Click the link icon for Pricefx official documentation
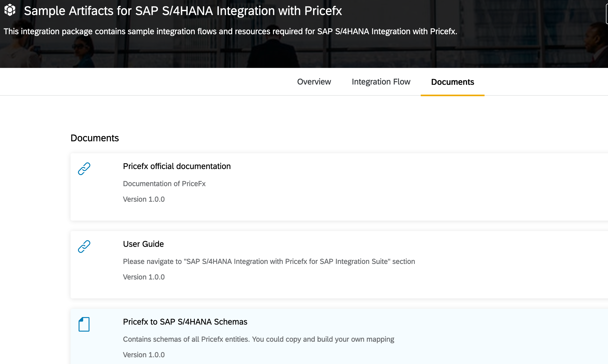Screen dimensions: 608x364 84,169
